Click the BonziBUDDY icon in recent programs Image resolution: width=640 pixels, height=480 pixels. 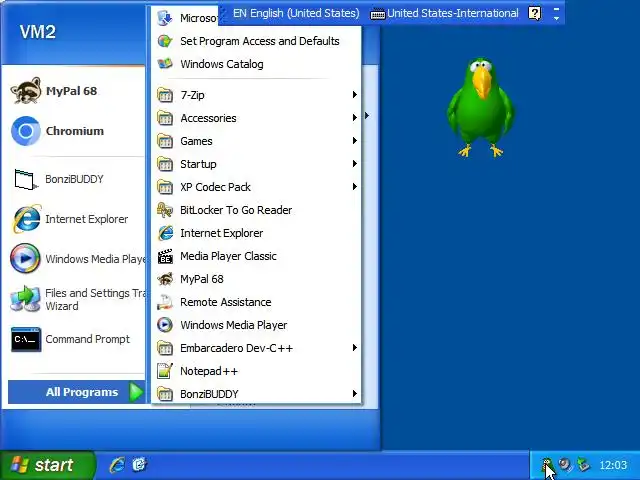click(26, 179)
